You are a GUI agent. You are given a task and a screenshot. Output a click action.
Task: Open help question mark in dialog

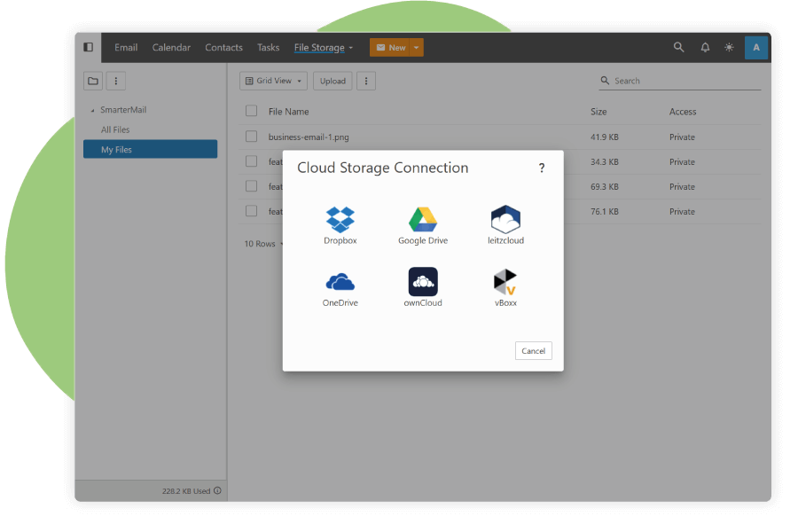(542, 168)
